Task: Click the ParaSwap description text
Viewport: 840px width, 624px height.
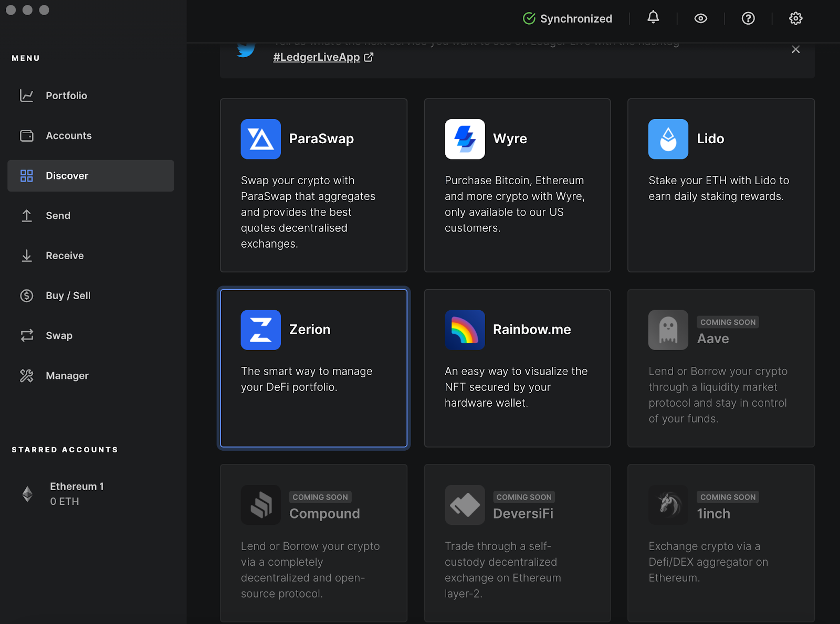Action: pyautogui.click(x=308, y=212)
